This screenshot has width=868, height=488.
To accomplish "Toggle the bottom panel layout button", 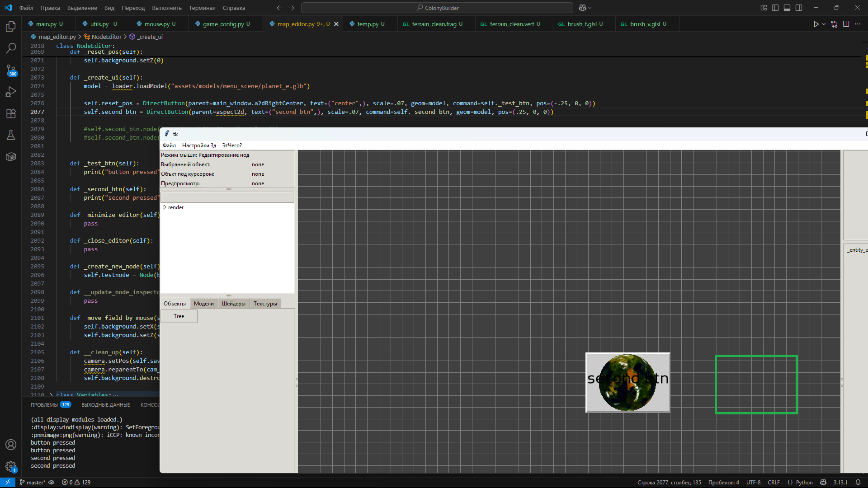I will (x=787, y=8).
